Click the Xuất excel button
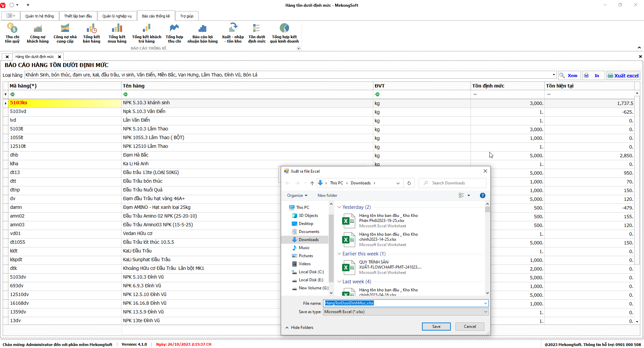Viewport: 644px width, 348px height. (x=623, y=75)
